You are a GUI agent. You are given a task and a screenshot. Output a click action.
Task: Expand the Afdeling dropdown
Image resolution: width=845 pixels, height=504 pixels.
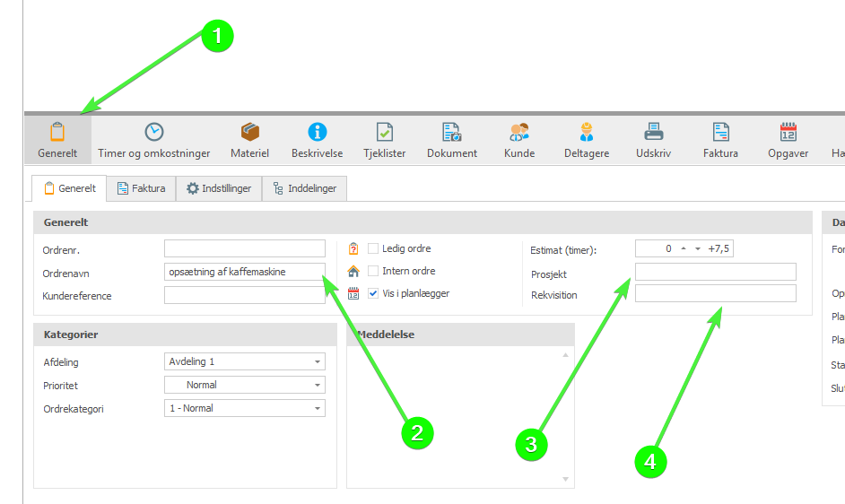[x=318, y=361]
